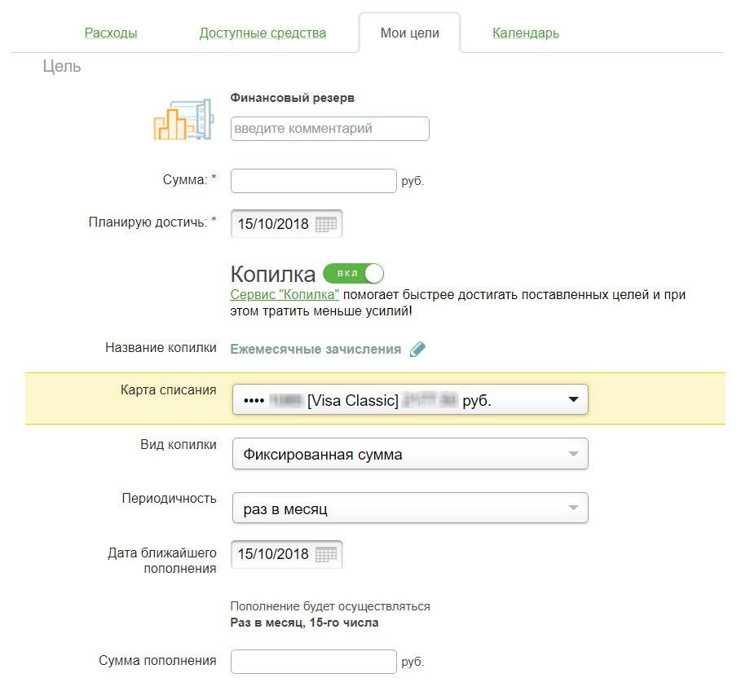Image resolution: width=750 pixels, height=700 pixels.
Task: Click the Планирую достичь date text
Action: [x=273, y=224]
